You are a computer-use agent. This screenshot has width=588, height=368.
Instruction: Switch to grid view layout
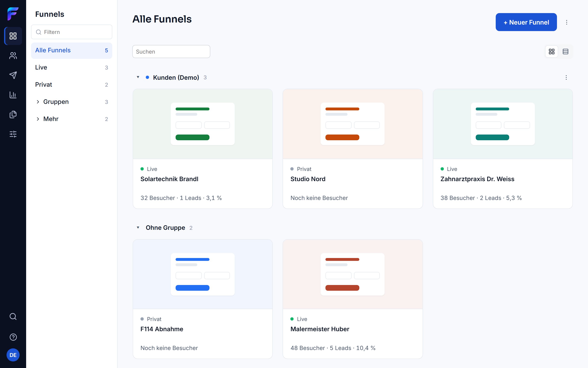(x=551, y=52)
